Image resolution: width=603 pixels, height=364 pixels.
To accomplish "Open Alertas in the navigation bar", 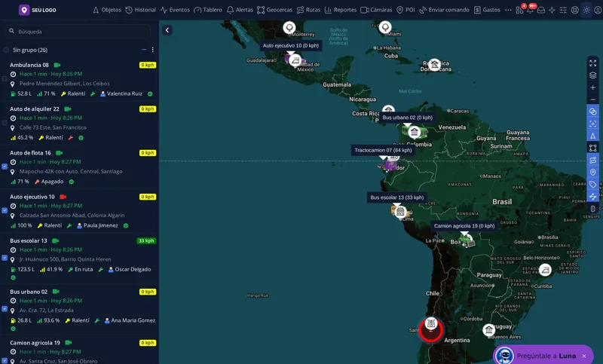I will click(240, 10).
